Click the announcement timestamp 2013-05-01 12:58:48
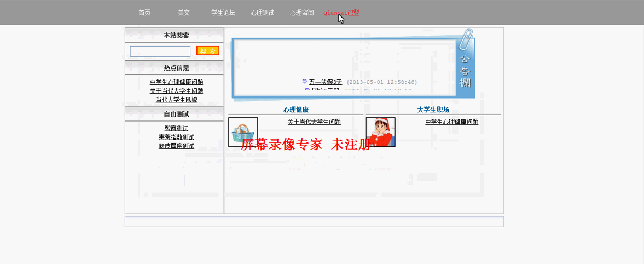The width and height of the screenshot is (644, 264). click(x=382, y=82)
